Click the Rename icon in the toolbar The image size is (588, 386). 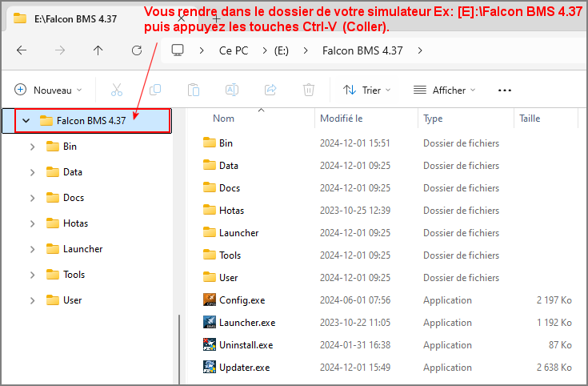pos(232,90)
